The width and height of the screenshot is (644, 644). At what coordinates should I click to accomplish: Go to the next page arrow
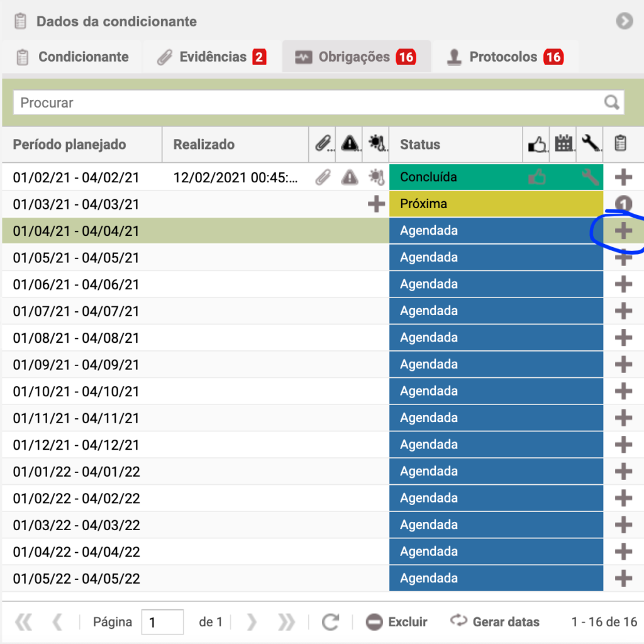point(252,622)
